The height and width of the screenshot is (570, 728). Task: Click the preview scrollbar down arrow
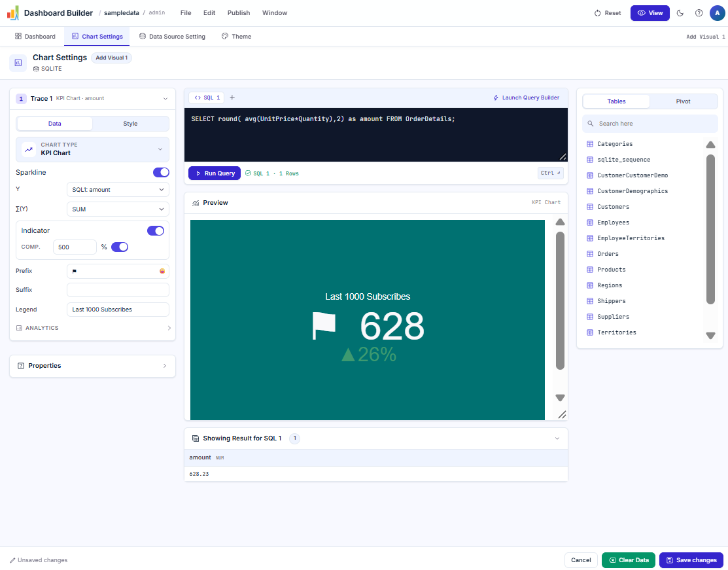[x=560, y=398]
